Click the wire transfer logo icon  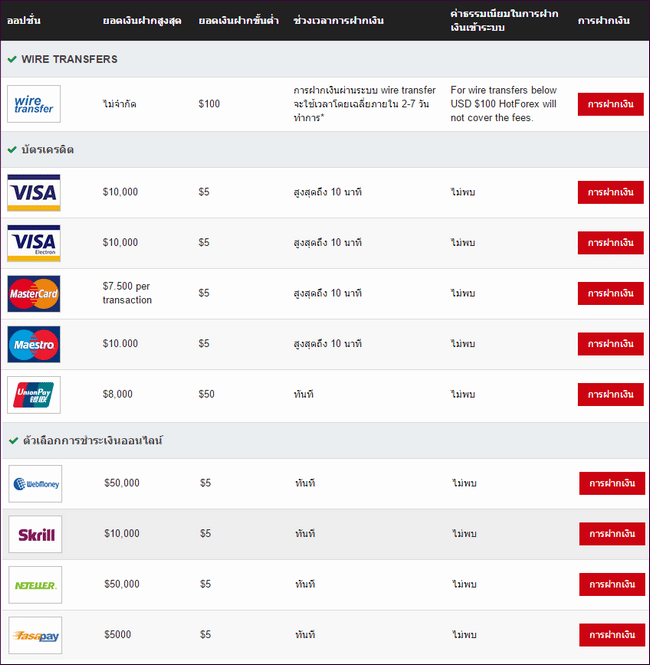33,104
